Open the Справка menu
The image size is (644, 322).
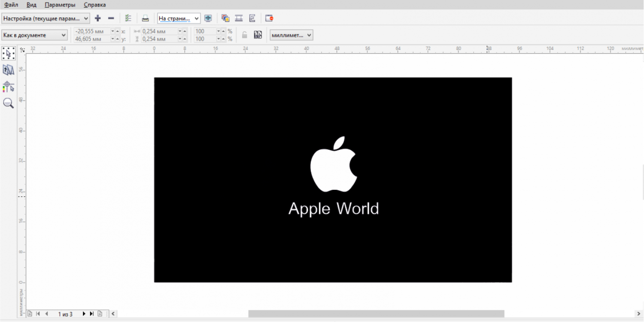pos(95,5)
